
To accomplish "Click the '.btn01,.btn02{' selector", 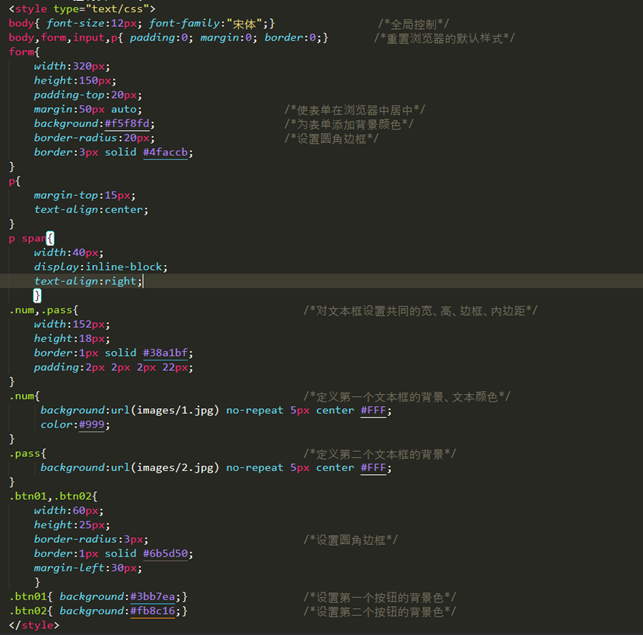I will coord(53,496).
